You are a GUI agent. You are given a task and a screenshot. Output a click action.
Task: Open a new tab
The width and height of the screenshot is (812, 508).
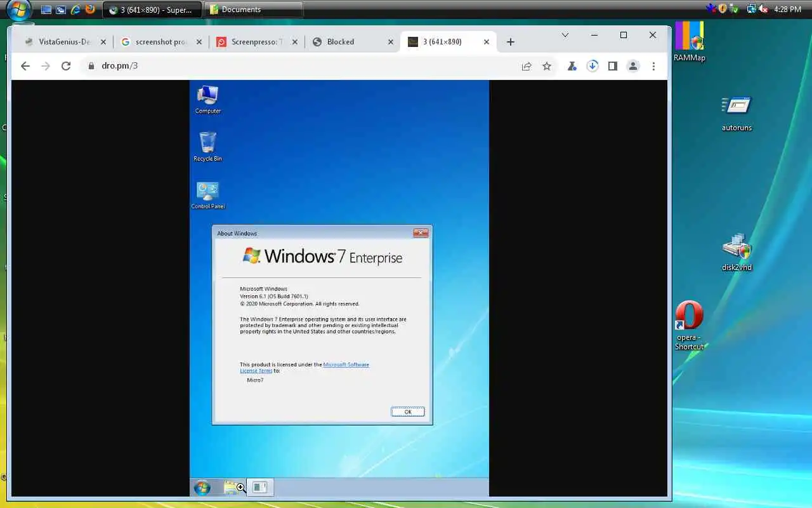click(x=511, y=42)
